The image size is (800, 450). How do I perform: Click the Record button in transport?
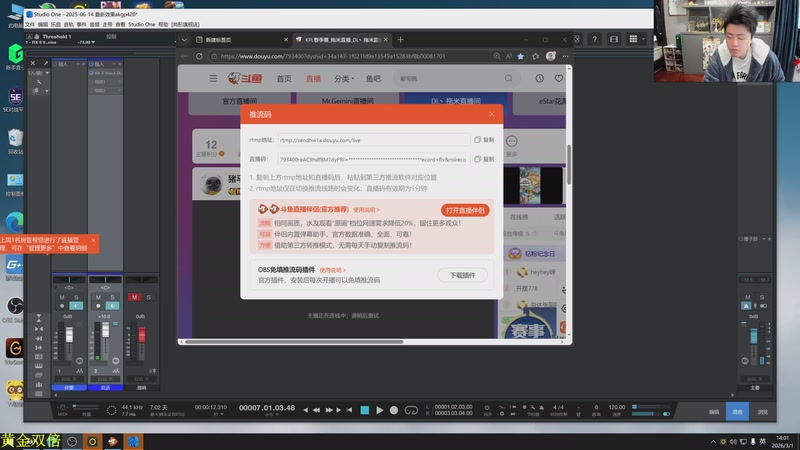[x=394, y=410]
